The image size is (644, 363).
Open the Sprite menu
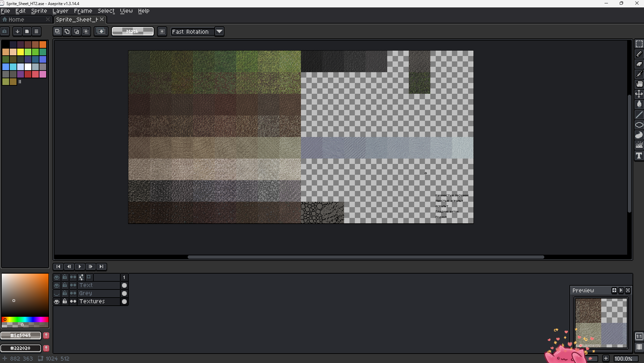click(x=39, y=11)
